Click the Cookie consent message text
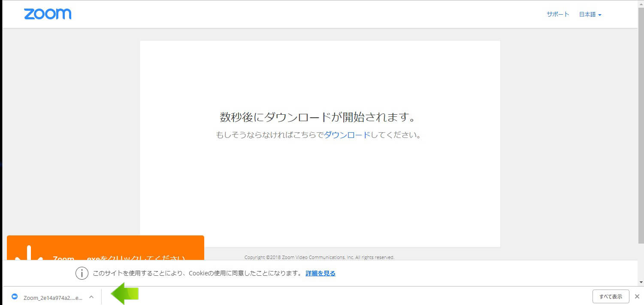Viewport: 644px width, 305px height. (x=197, y=273)
